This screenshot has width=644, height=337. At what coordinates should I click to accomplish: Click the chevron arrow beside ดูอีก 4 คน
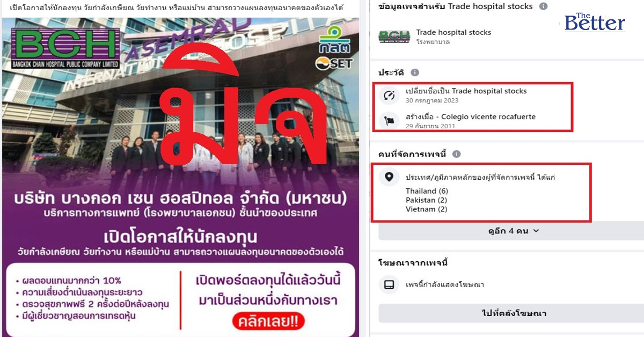pyautogui.click(x=536, y=231)
